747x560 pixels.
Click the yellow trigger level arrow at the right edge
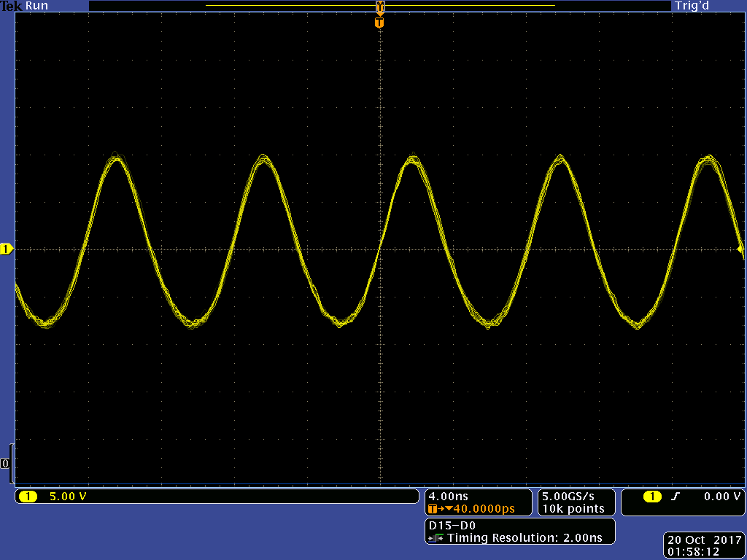coord(740,250)
